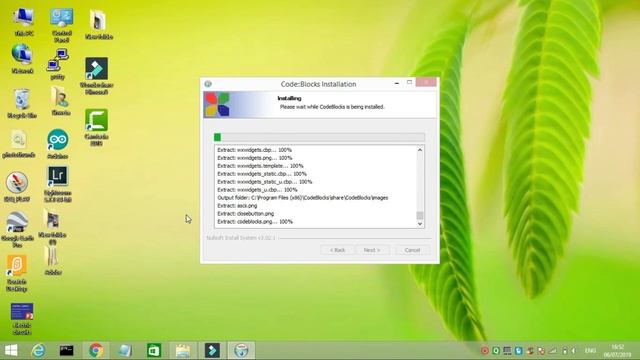Click the Code::Blocks installer taskbar button
Image resolution: width=640 pixels, height=360 pixels.
[241, 350]
